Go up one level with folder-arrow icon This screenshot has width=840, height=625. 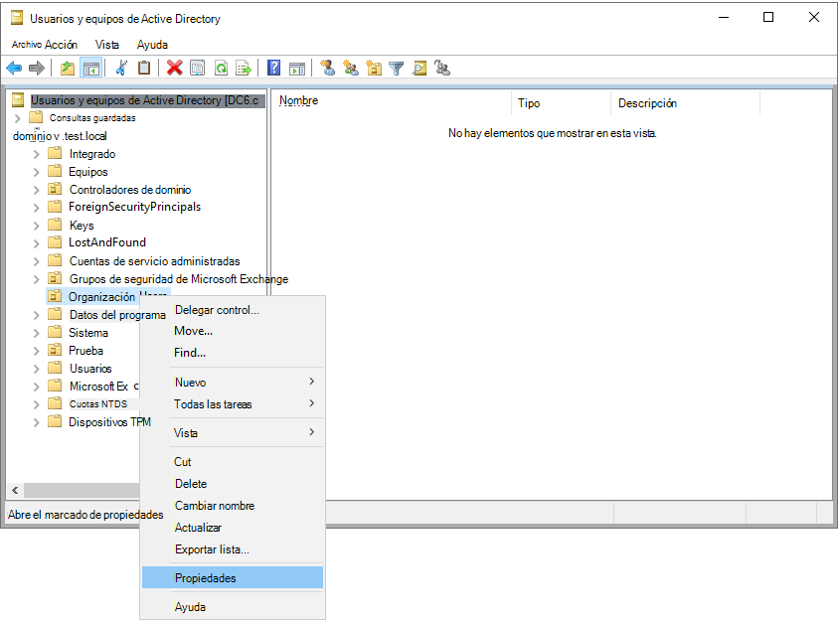point(67,68)
